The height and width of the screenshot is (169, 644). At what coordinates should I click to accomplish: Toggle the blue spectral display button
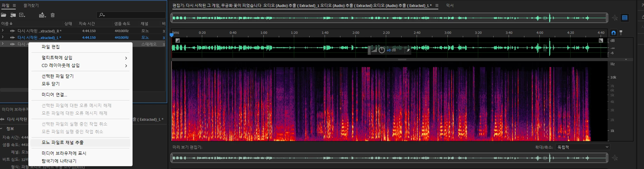coord(625,18)
